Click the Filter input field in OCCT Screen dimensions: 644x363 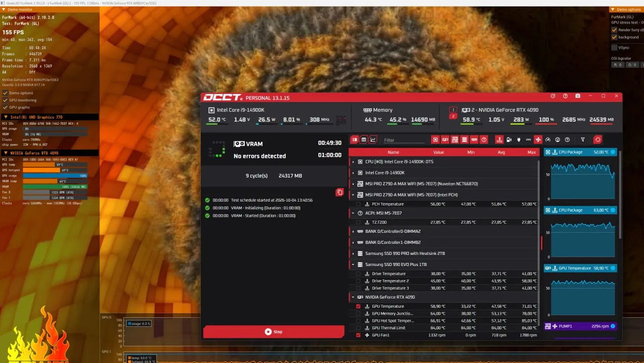[x=404, y=140]
